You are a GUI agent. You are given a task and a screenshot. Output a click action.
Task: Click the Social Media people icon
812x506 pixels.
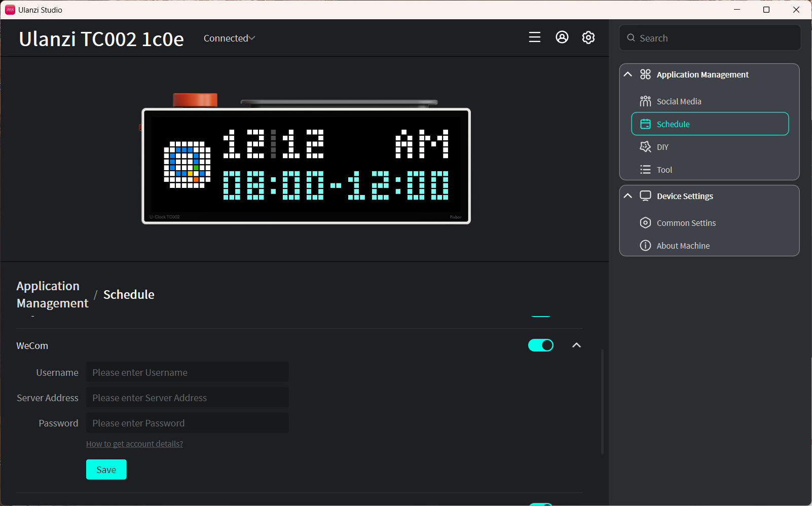645,101
